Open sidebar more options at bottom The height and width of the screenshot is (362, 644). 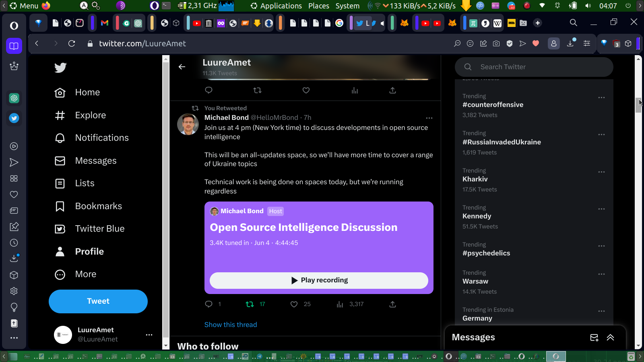[x=14, y=338]
